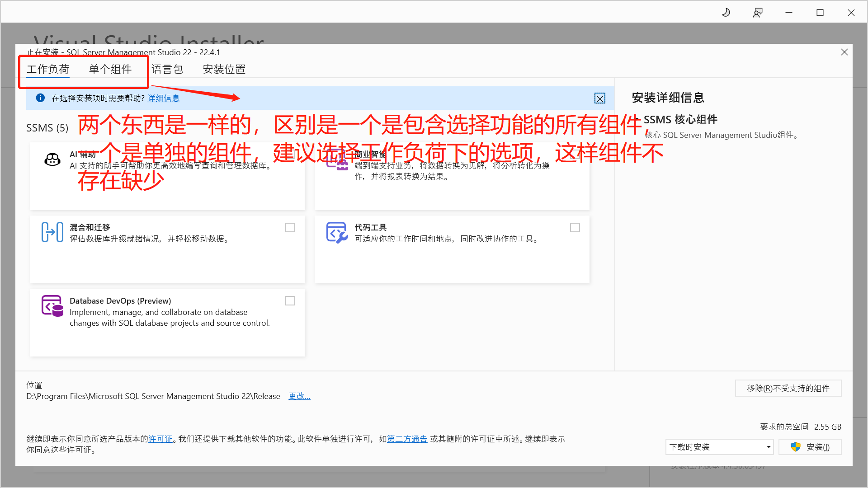Enable the 代码工具 workload checkbox

(575, 228)
